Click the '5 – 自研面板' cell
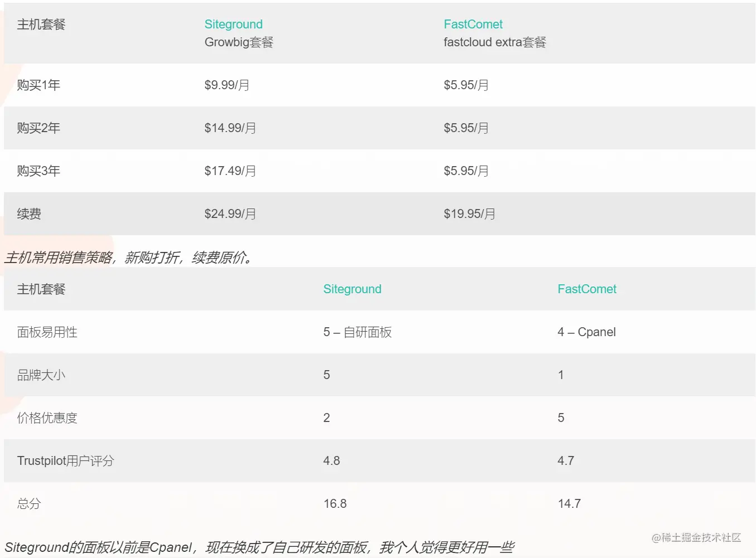 point(358,332)
